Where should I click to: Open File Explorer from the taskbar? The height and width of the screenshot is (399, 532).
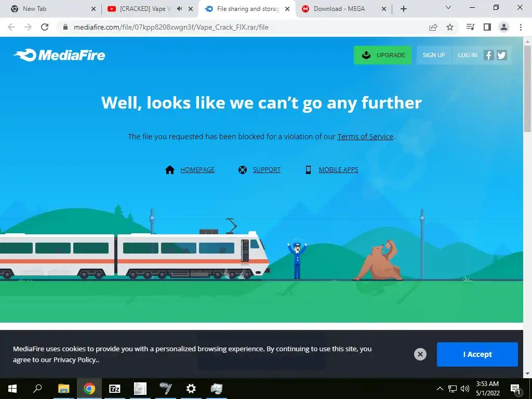pos(63,389)
